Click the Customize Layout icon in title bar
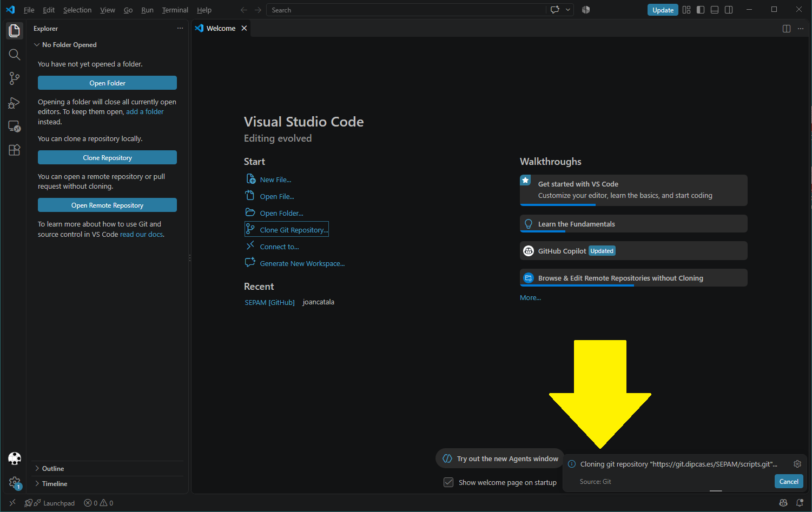Viewport: 812px width, 512px height. tap(686, 10)
